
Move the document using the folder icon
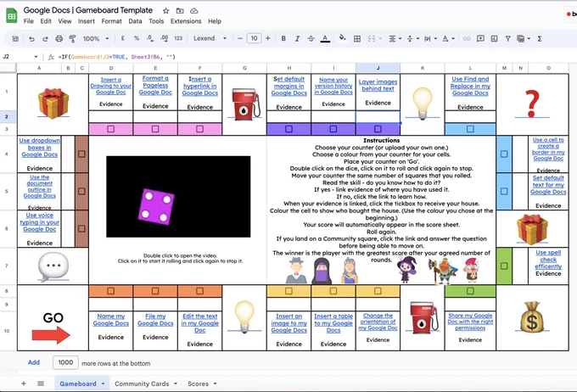180,11
